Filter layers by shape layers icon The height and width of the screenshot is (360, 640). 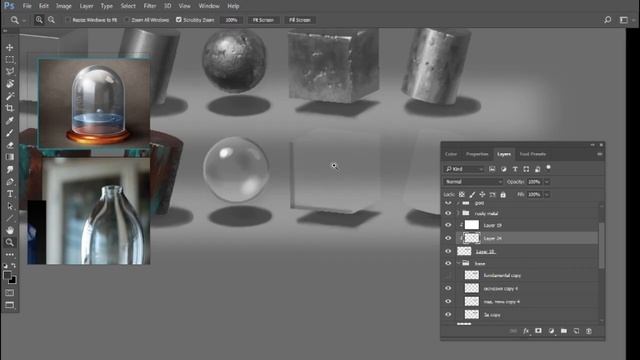pos(526,169)
